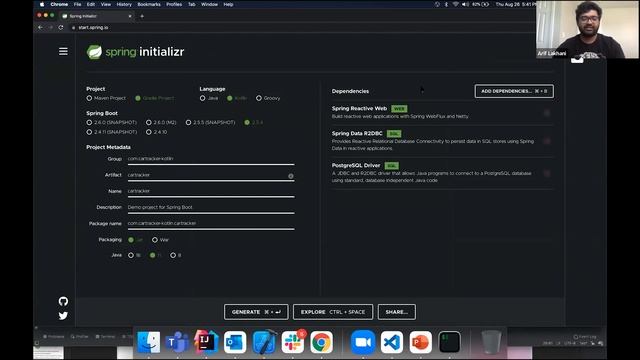Click into the Group input field

[x=211, y=159]
